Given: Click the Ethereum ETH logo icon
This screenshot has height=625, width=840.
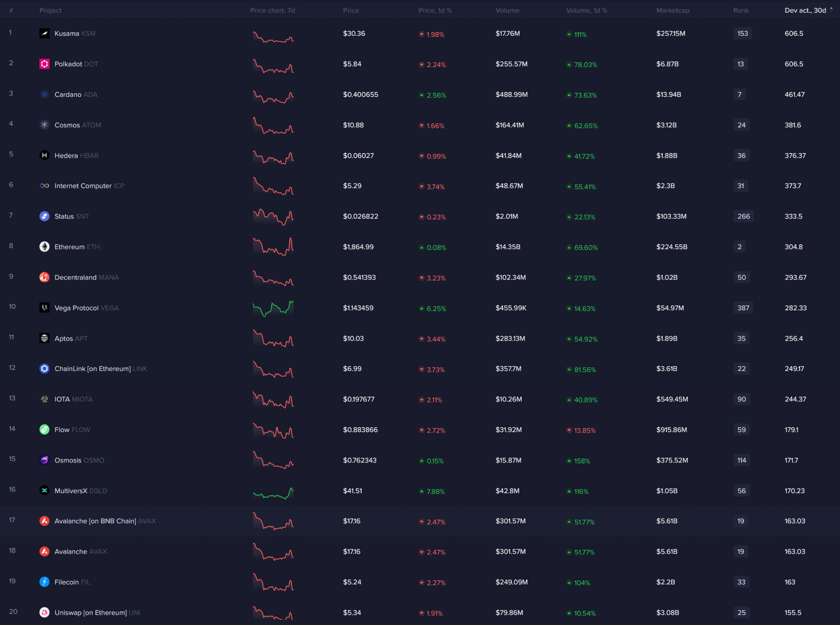Looking at the screenshot, I should click(45, 247).
